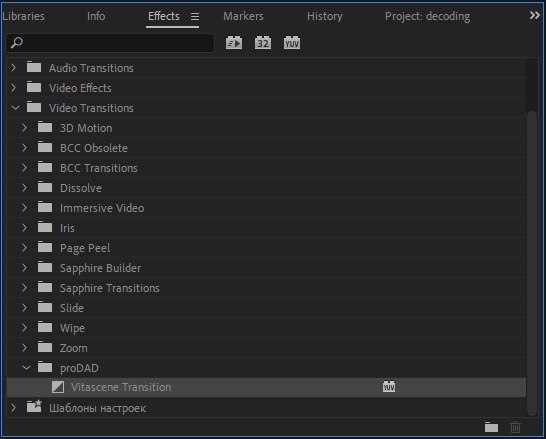
Task: Select the proDAD label
Action: click(x=79, y=368)
